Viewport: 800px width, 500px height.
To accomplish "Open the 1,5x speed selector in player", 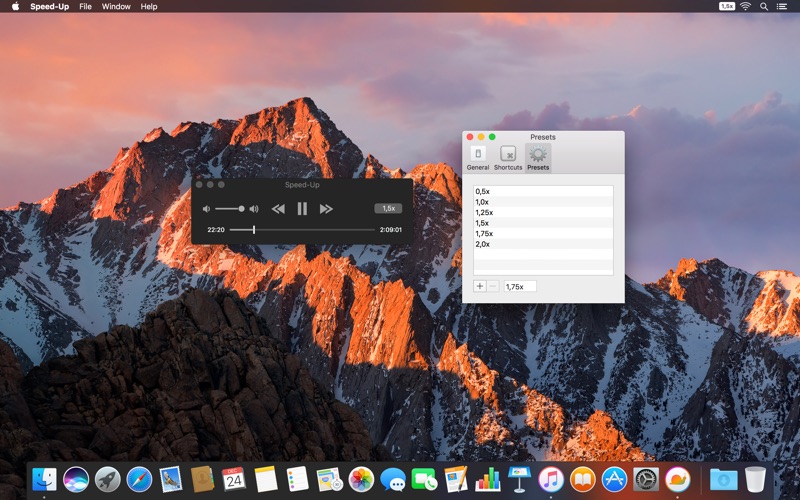I will pos(388,208).
